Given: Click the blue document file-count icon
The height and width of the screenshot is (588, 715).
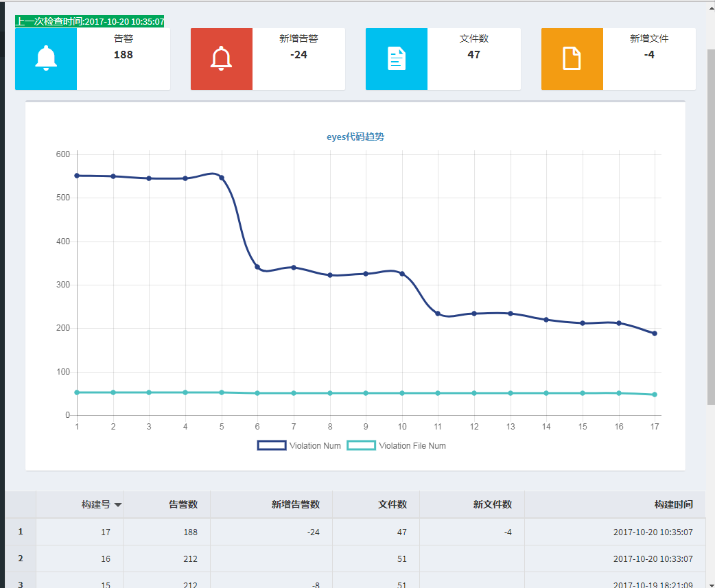Looking at the screenshot, I should 397,58.
